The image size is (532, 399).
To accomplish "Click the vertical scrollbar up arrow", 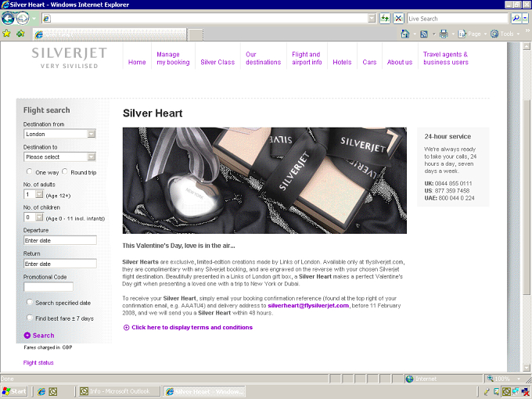I will tap(527, 46).
